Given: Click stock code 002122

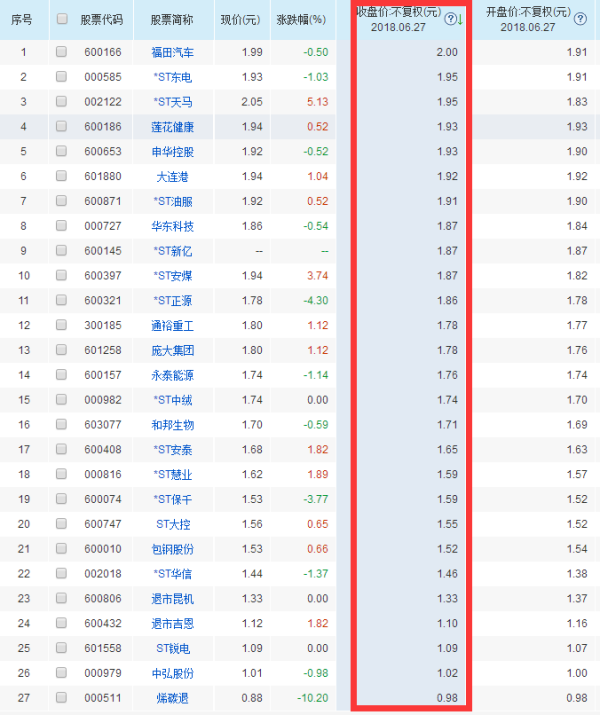Looking at the screenshot, I should (103, 102).
